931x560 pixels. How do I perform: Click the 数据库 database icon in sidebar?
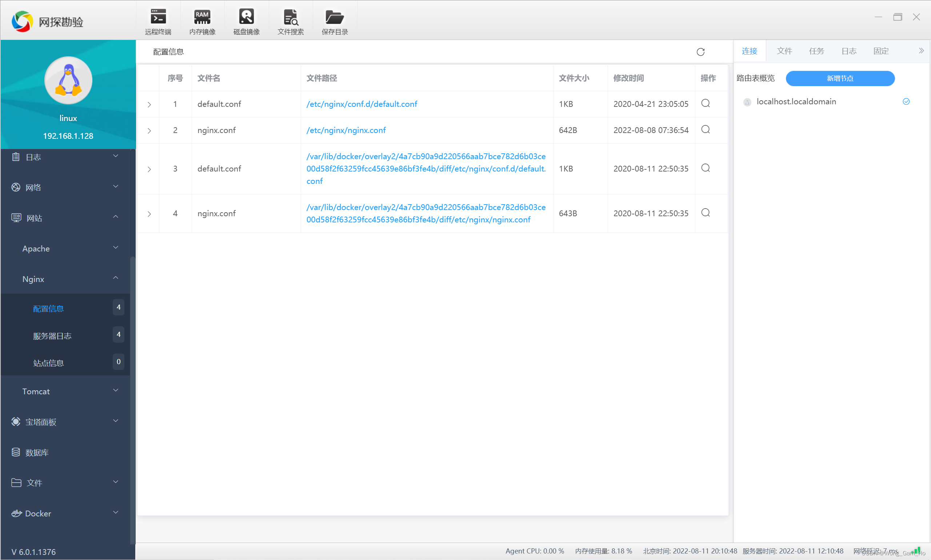(x=16, y=452)
